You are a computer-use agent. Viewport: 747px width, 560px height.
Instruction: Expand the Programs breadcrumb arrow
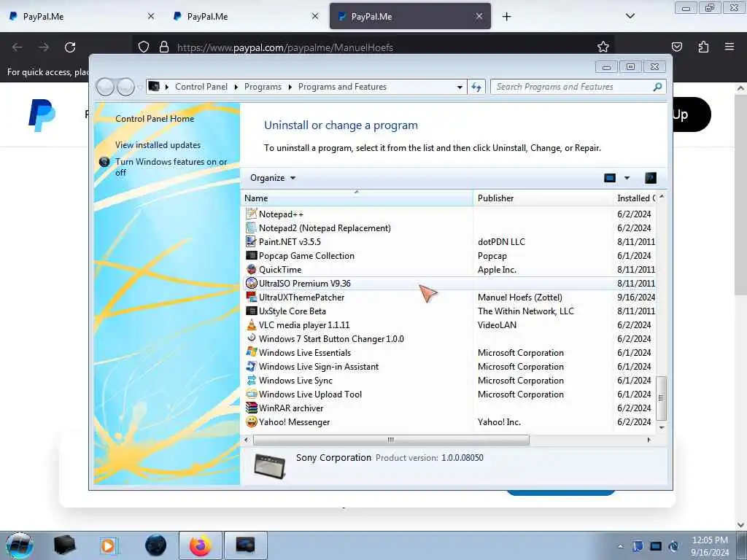290,87
